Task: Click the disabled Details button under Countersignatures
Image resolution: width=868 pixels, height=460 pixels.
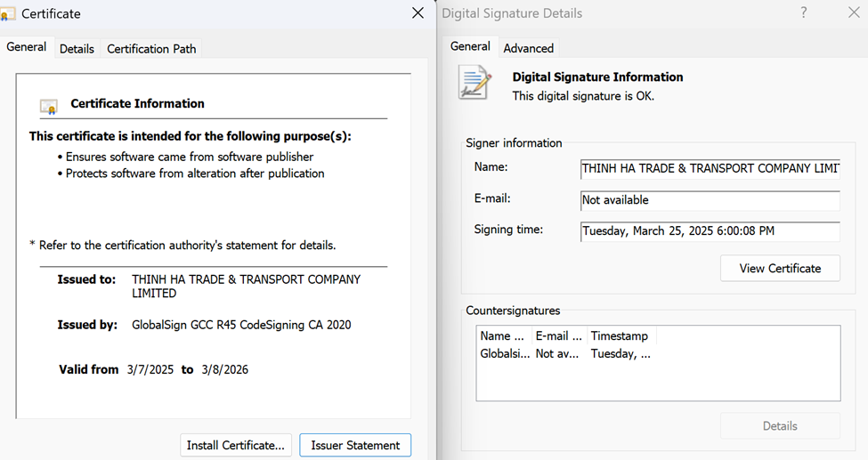Action: (x=780, y=425)
